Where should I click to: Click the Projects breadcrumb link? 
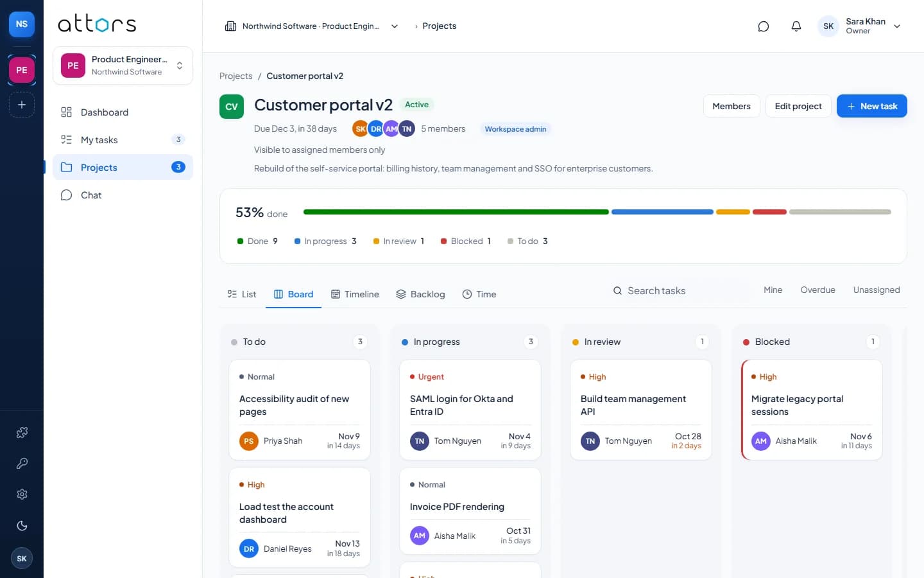(x=235, y=76)
